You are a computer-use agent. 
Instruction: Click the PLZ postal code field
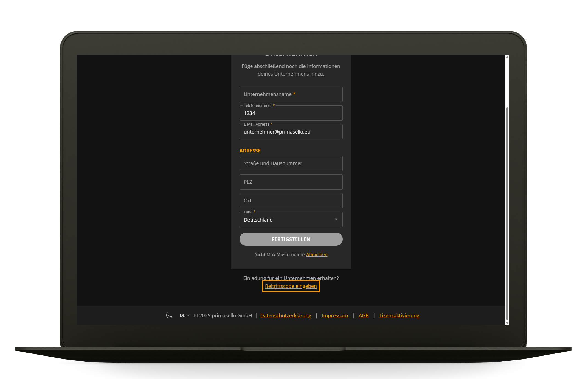click(291, 182)
